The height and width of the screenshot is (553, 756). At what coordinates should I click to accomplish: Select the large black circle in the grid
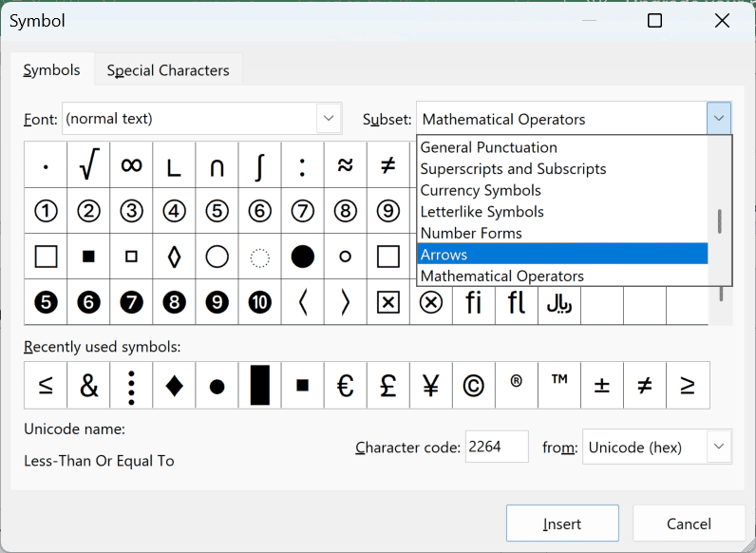[303, 257]
